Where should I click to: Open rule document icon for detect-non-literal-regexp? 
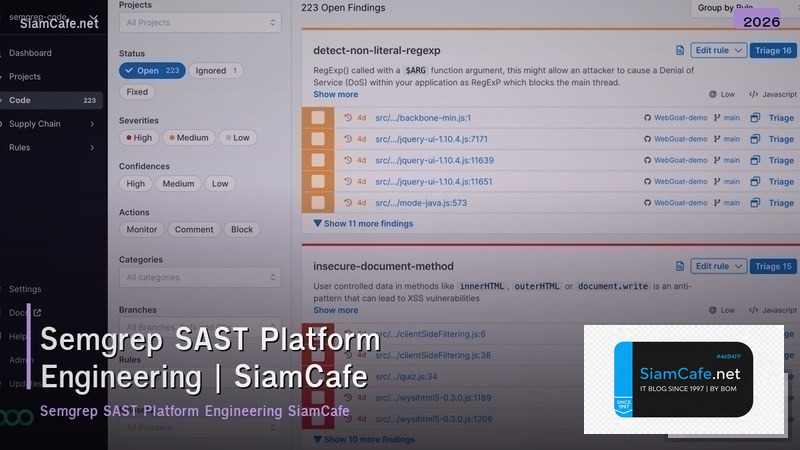[680, 51]
